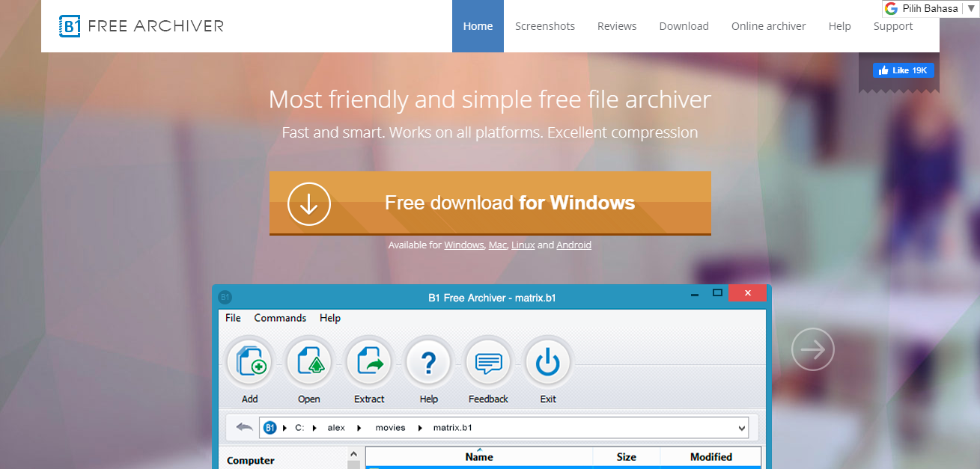Open the Help menu in archiver

click(x=330, y=318)
